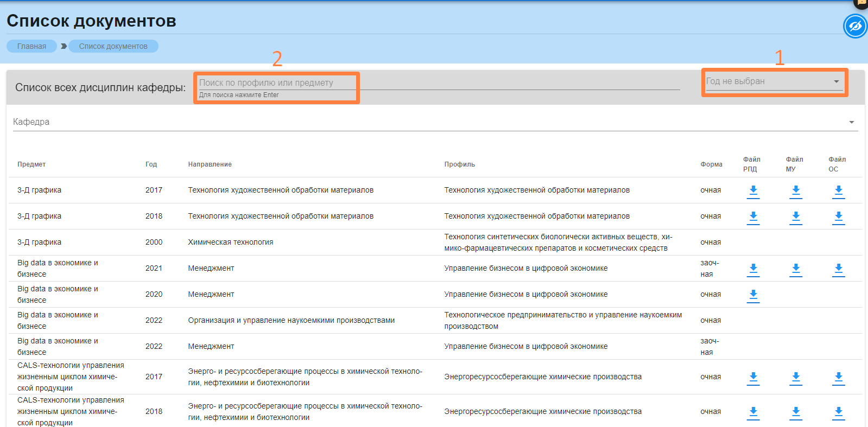The width and height of the screenshot is (868, 427).
Task: Expand the Кафедра dropdown
Action: pyautogui.click(x=851, y=122)
